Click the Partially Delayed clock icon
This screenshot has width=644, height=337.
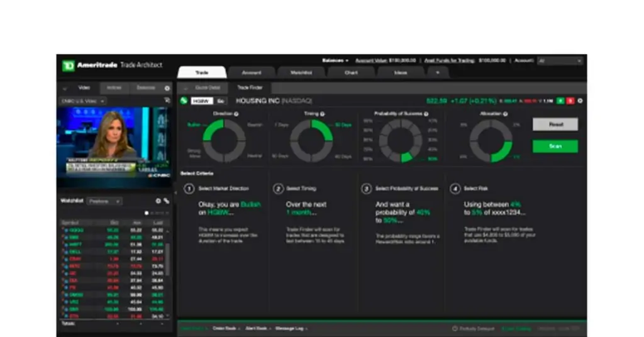point(455,329)
